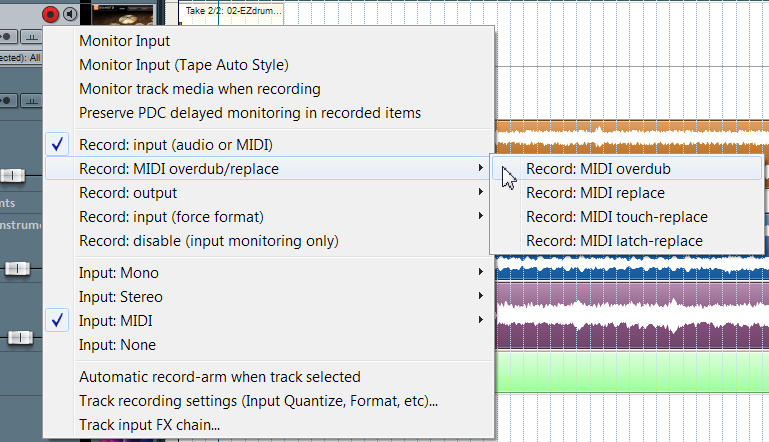Viewport: 769px width, 442px height.
Task: Enable Monitor track media when recording
Action: [x=199, y=89]
